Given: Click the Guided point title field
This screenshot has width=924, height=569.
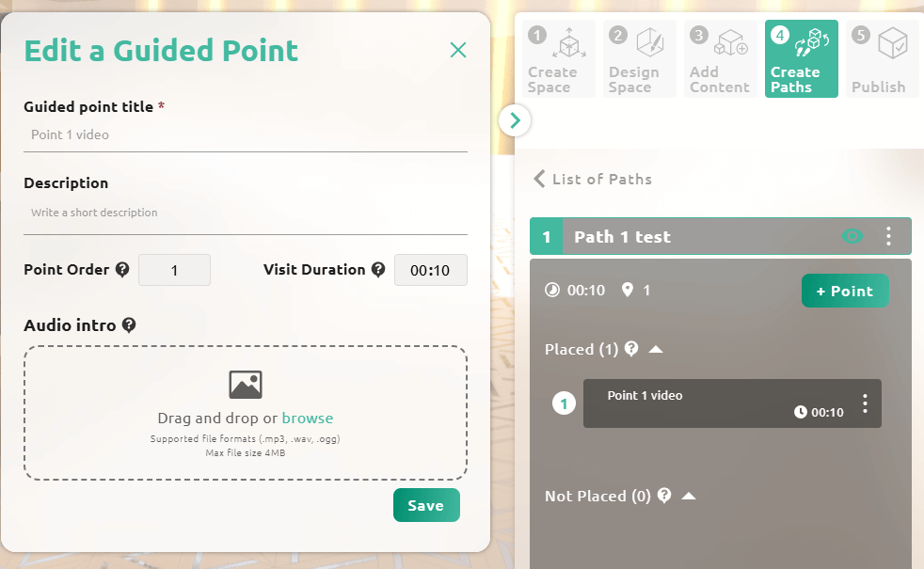Looking at the screenshot, I should 245,135.
